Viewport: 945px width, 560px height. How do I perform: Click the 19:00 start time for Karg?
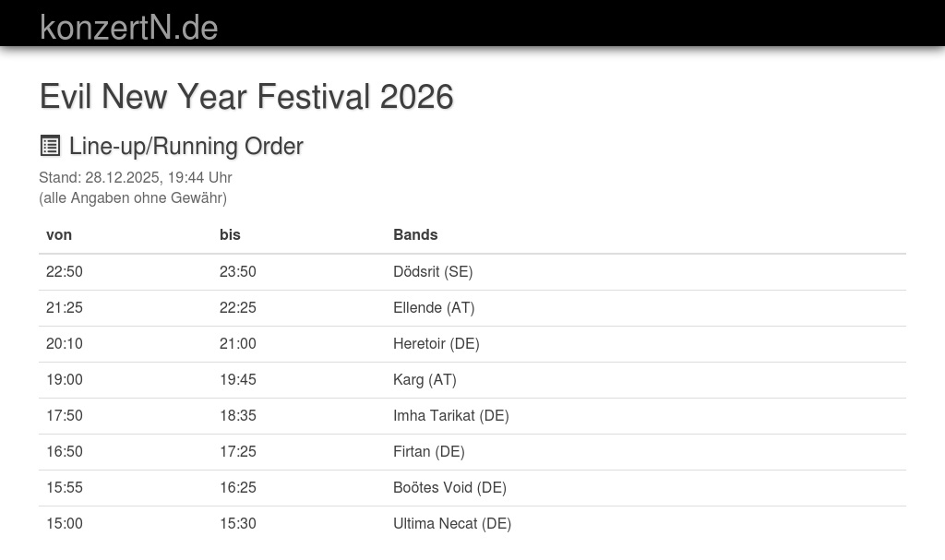(65, 379)
